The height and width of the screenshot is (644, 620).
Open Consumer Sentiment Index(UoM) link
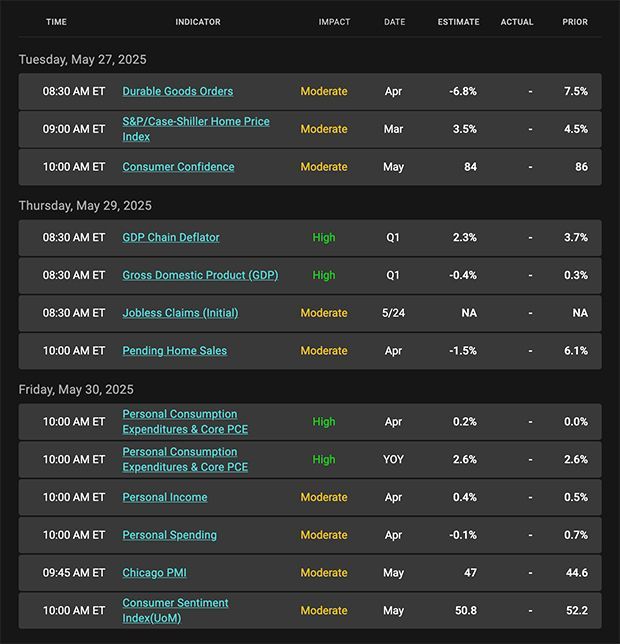(x=175, y=611)
